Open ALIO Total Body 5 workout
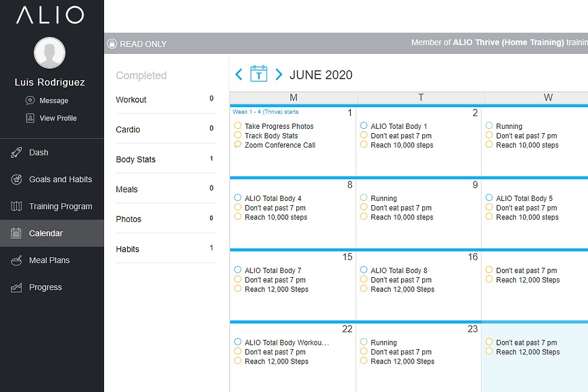The width and height of the screenshot is (588, 392). click(x=524, y=198)
